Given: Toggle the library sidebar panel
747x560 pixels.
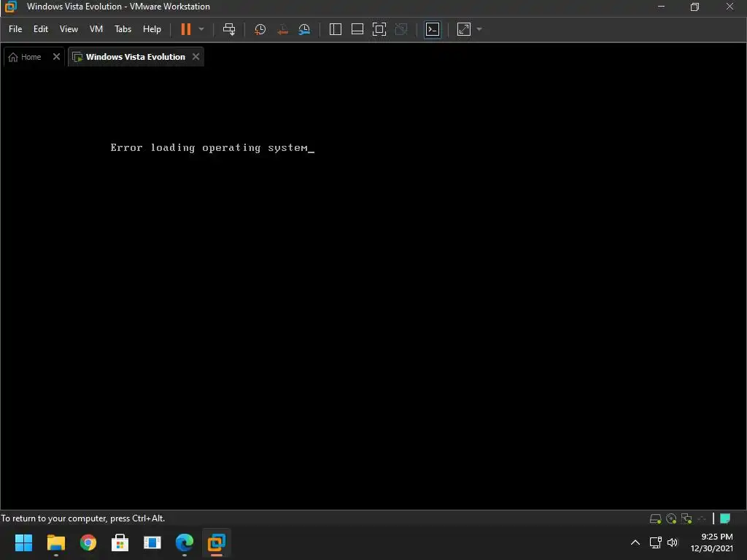Looking at the screenshot, I should click(336, 29).
